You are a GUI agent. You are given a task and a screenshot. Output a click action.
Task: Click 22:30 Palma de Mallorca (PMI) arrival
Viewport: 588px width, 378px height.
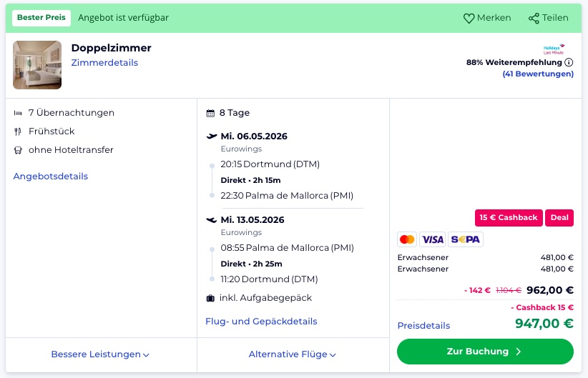click(x=287, y=196)
